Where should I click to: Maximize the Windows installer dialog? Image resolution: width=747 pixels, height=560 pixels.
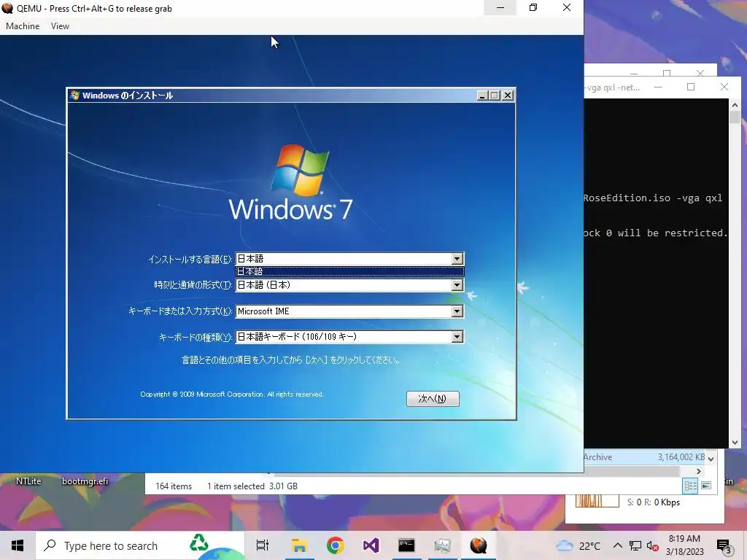[495, 96]
